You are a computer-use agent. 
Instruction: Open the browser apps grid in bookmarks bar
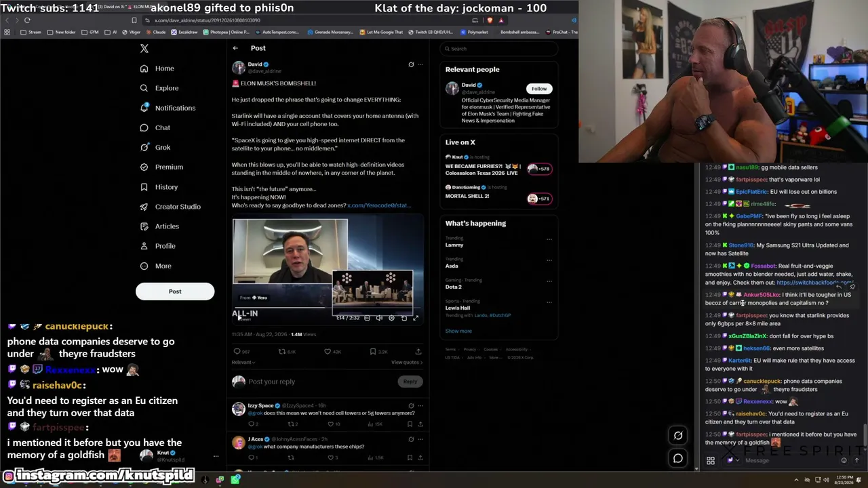pos(7,32)
